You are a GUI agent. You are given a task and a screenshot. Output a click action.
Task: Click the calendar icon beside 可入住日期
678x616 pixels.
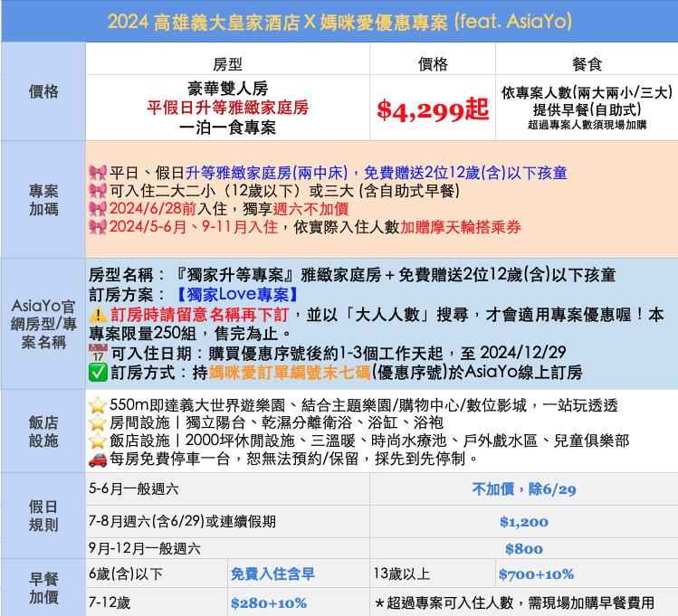coord(98,353)
